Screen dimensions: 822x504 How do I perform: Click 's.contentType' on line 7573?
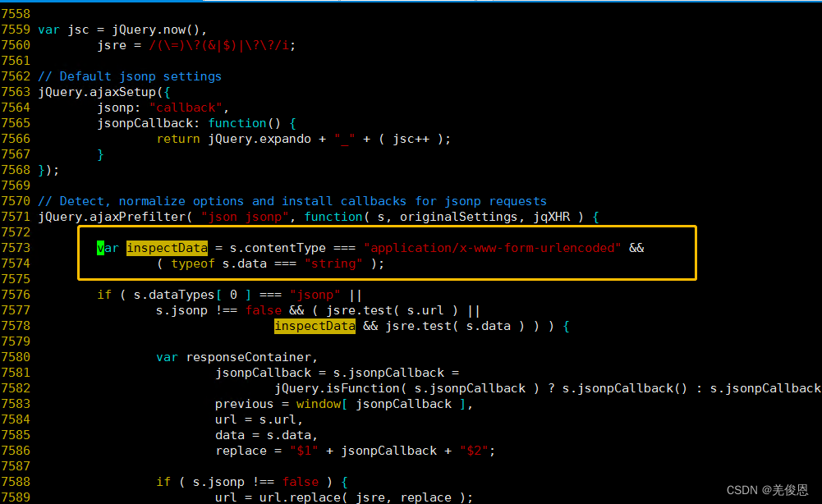point(278,248)
